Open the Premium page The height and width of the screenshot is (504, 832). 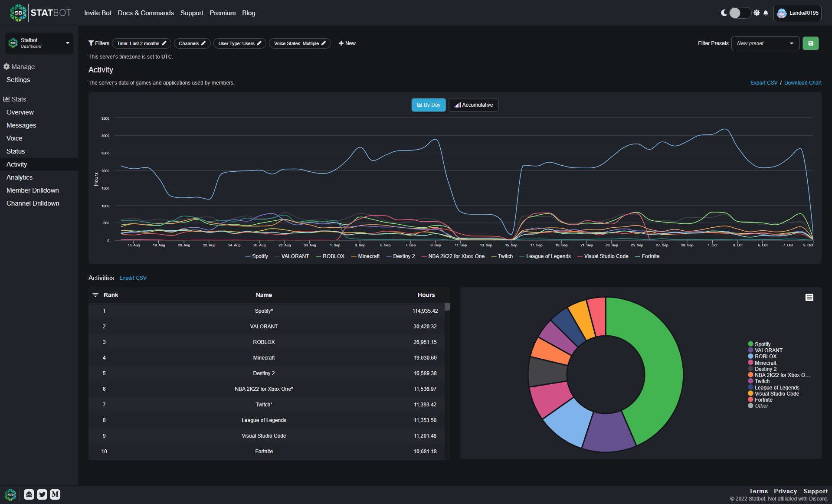coord(223,13)
